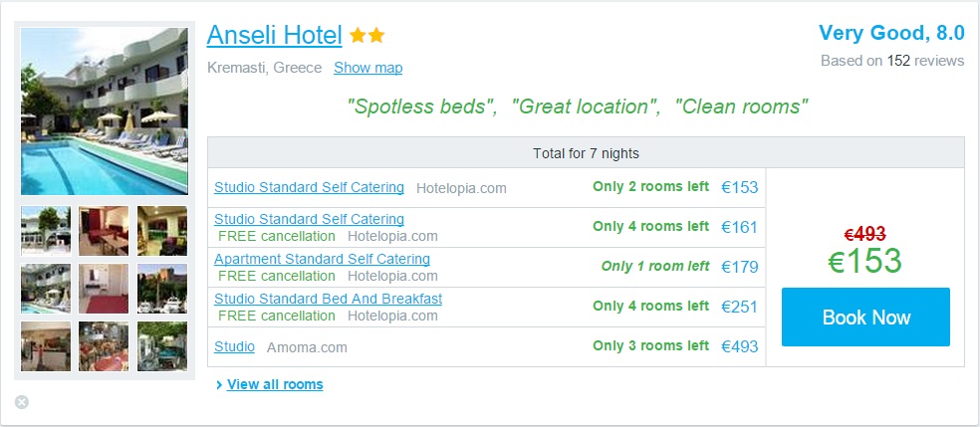
Task: Expand the View all rooms chevron arrow
Action: pyautogui.click(x=218, y=385)
